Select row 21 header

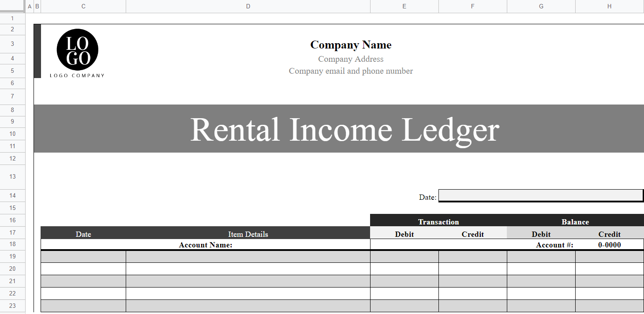(x=12, y=281)
